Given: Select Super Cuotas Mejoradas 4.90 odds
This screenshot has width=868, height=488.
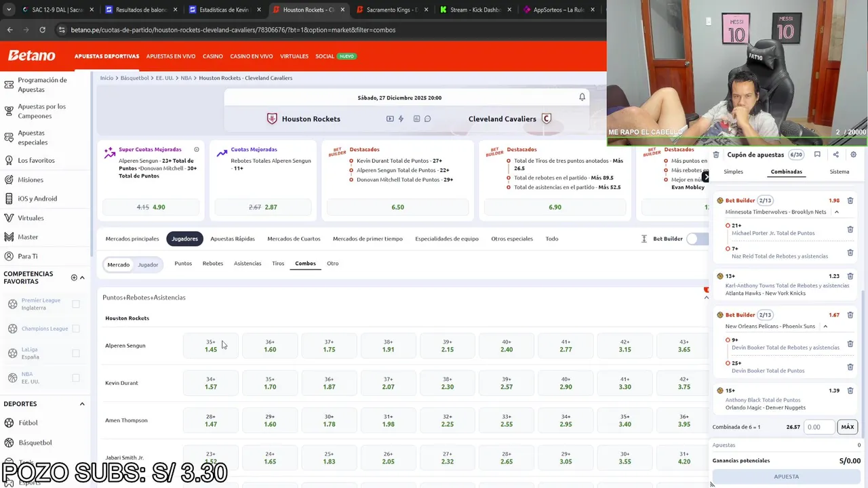Looking at the screenshot, I should tap(151, 207).
